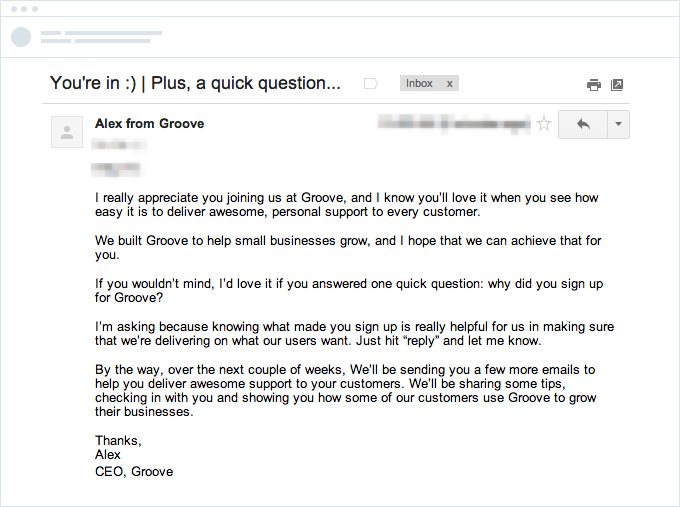
Task: Click the importance marker label icon
Action: (x=370, y=83)
